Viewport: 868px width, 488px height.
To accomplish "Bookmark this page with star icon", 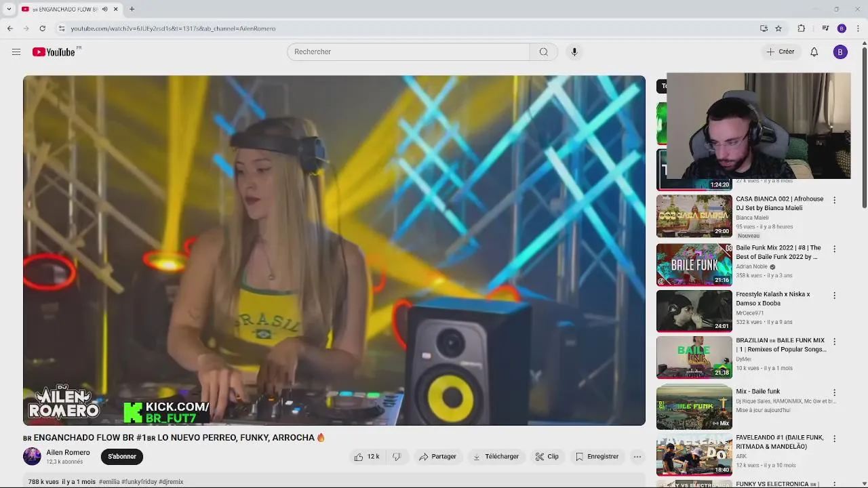I will point(778,28).
